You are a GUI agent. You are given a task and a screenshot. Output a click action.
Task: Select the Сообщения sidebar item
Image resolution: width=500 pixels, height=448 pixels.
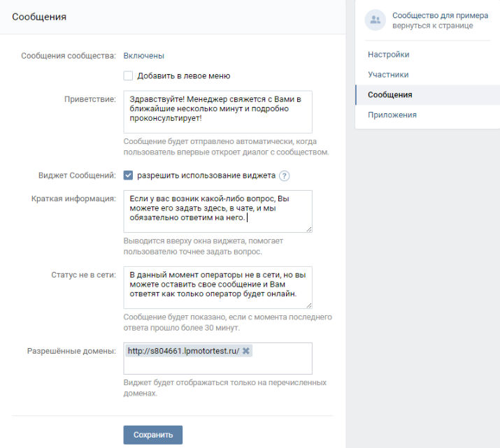coord(427,94)
